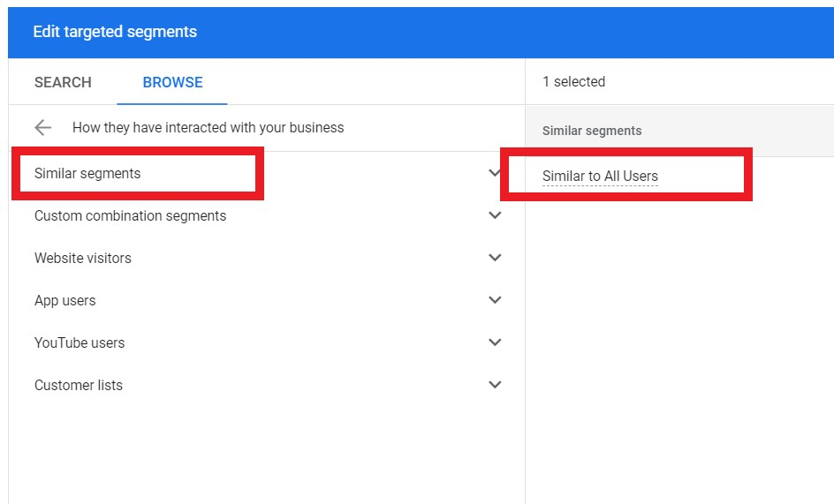The height and width of the screenshot is (504, 834).
Task: Expand the Website visitors chevron
Action: tap(495, 258)
